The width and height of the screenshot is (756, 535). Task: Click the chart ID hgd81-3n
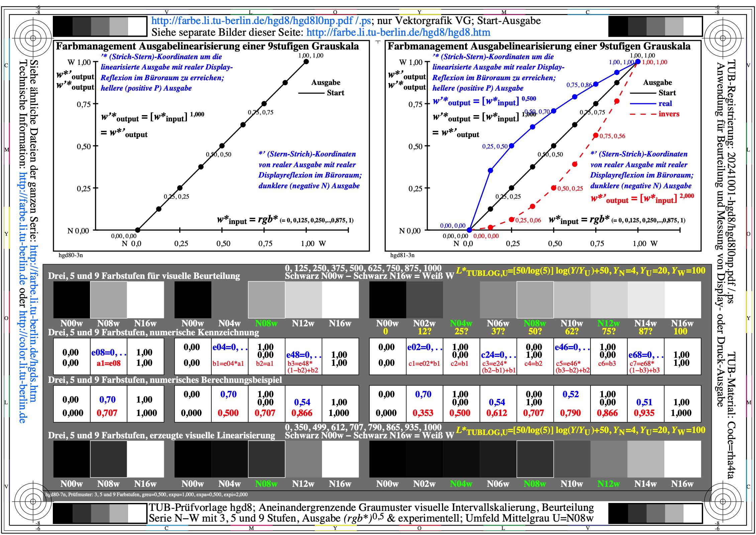(x=402, y=255)
